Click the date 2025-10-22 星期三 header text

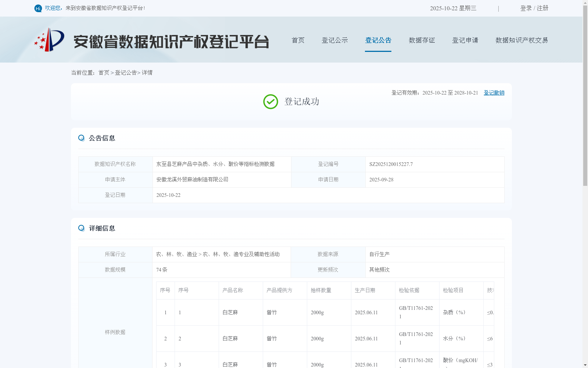(453, 8)
